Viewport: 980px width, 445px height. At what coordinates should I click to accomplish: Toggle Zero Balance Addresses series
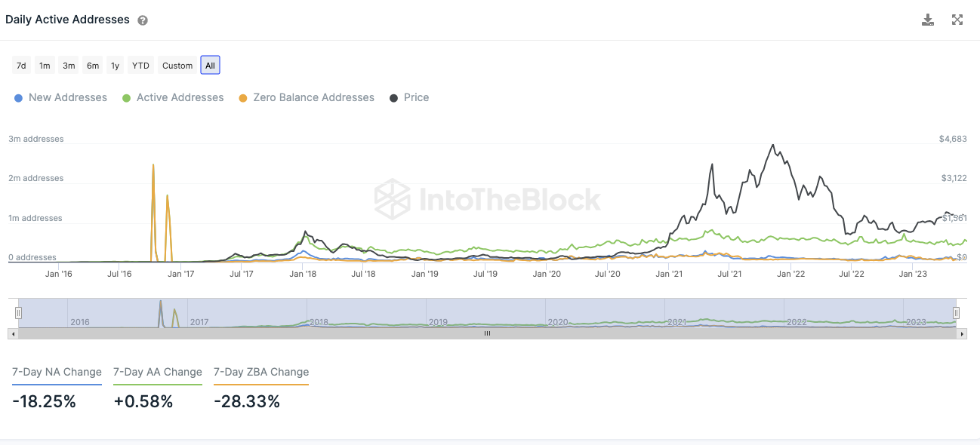click(x=307, y=97)
